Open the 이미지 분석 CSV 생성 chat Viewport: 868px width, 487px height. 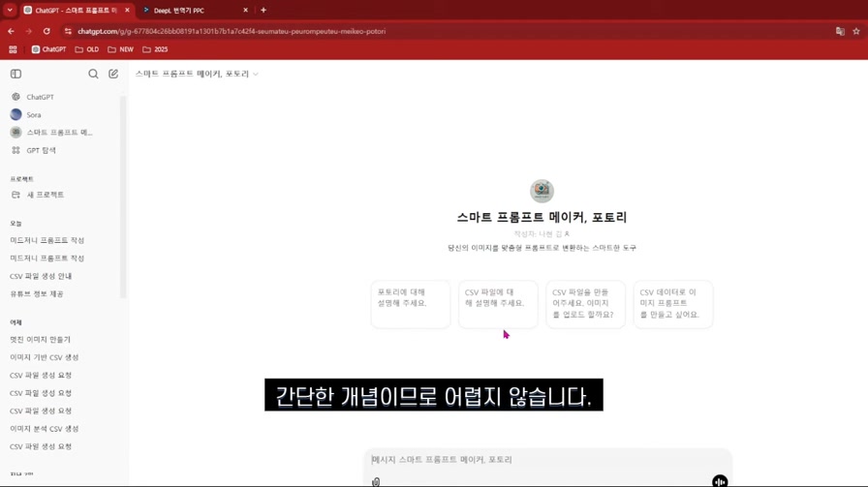pyautogui.click(x=45, y=429)
